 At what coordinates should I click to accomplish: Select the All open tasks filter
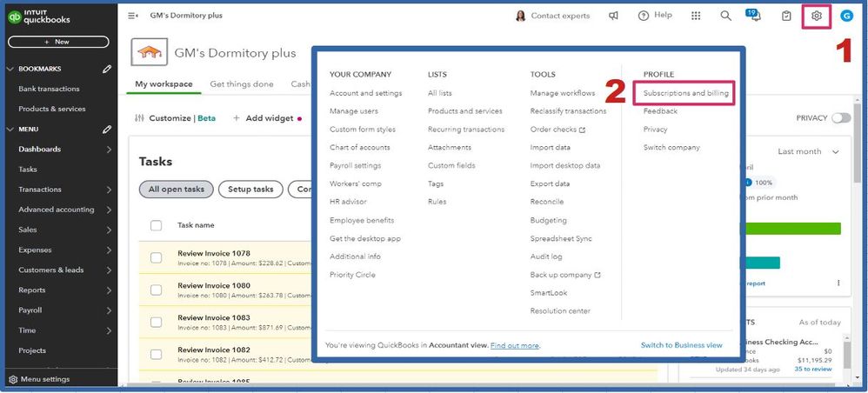click(176, 190)
